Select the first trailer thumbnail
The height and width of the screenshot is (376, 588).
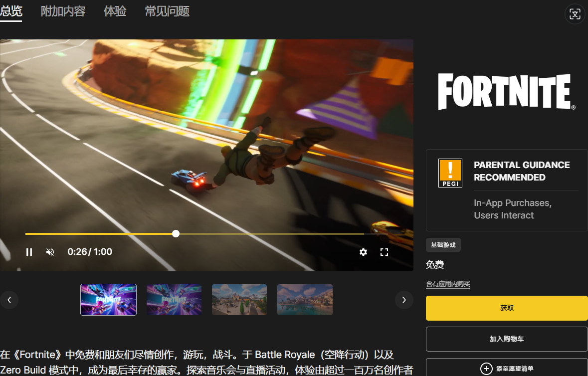[108, 300]
